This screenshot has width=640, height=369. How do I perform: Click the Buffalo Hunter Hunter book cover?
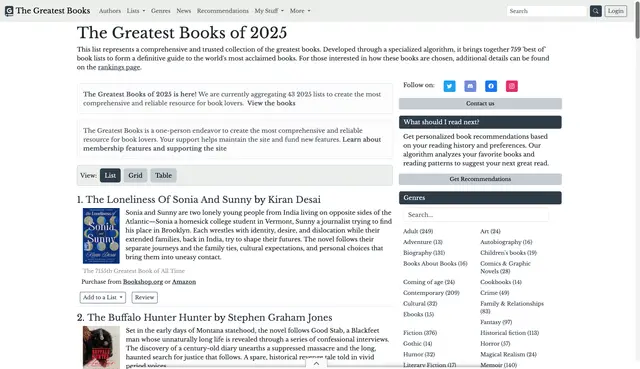click(x=101, y=347)
